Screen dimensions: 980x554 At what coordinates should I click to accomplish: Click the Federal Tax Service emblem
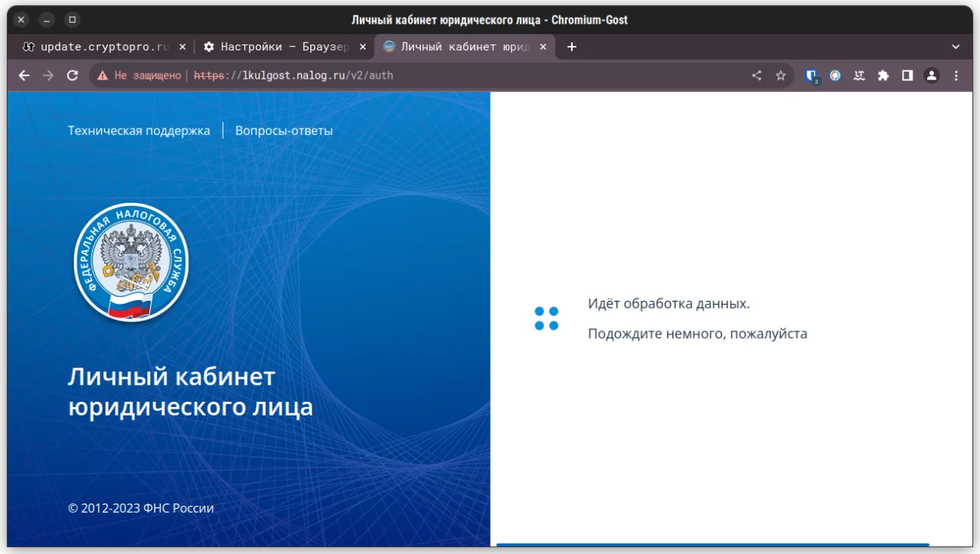coord(132,262)
